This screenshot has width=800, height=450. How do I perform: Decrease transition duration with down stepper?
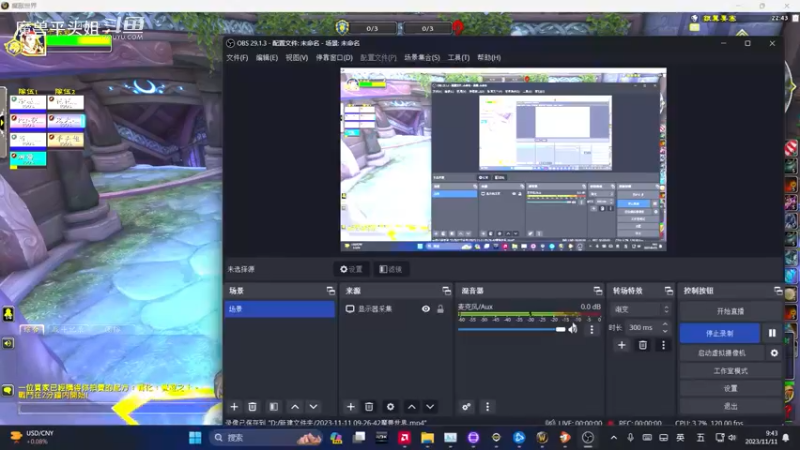(x=665, y=331)
